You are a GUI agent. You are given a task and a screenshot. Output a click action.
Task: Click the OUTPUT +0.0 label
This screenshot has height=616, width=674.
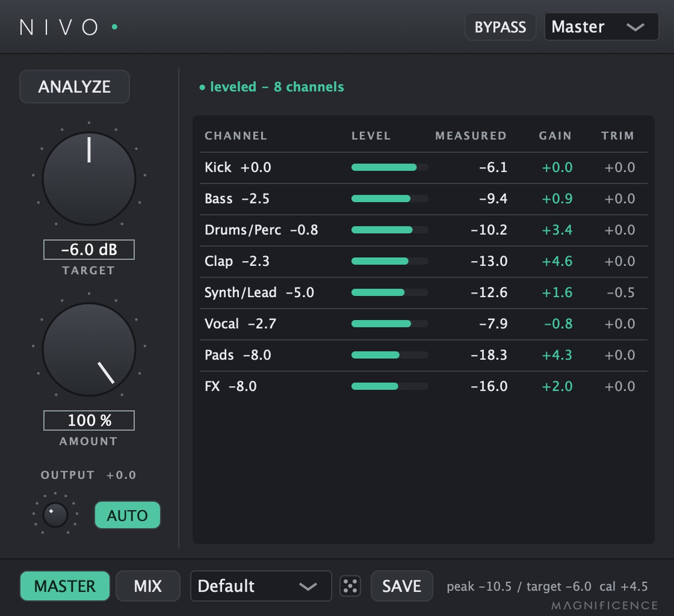point(88,475)
